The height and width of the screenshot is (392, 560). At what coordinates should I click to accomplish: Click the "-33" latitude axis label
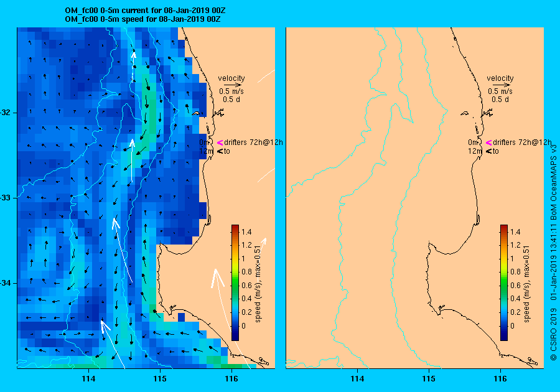[x=6, y=198]
